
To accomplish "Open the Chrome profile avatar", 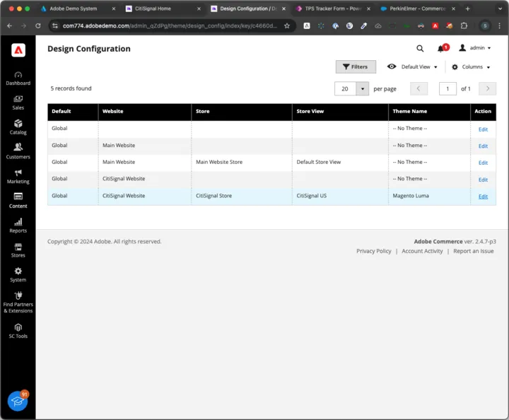I will pyautogui.click(x=485, y=25).
